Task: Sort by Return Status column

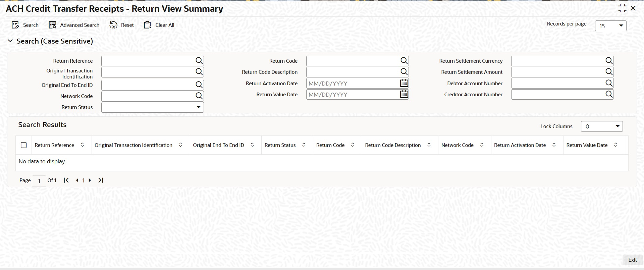Action: (x=304, y=145)
